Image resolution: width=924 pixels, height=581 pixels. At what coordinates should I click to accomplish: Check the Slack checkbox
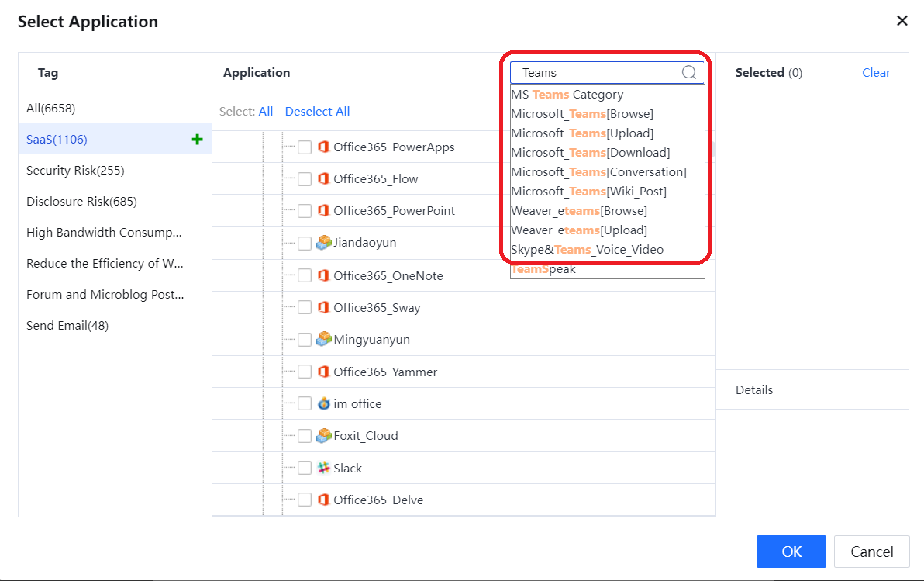(305, 468)
